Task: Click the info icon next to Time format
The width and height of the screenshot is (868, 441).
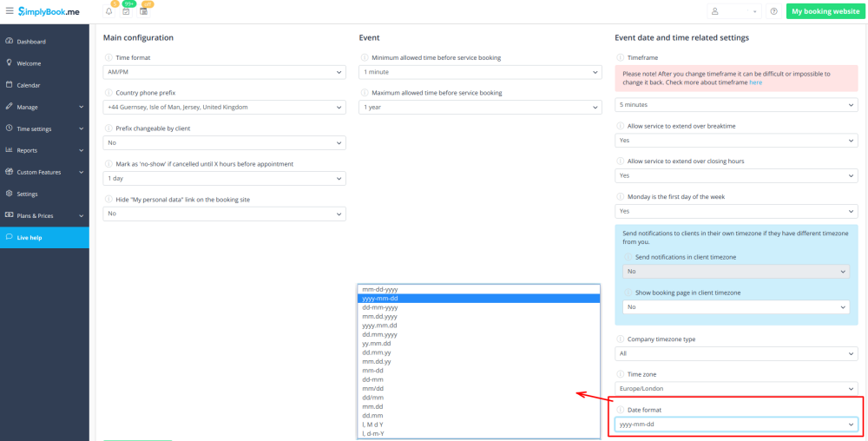Action: click(108, 57)
